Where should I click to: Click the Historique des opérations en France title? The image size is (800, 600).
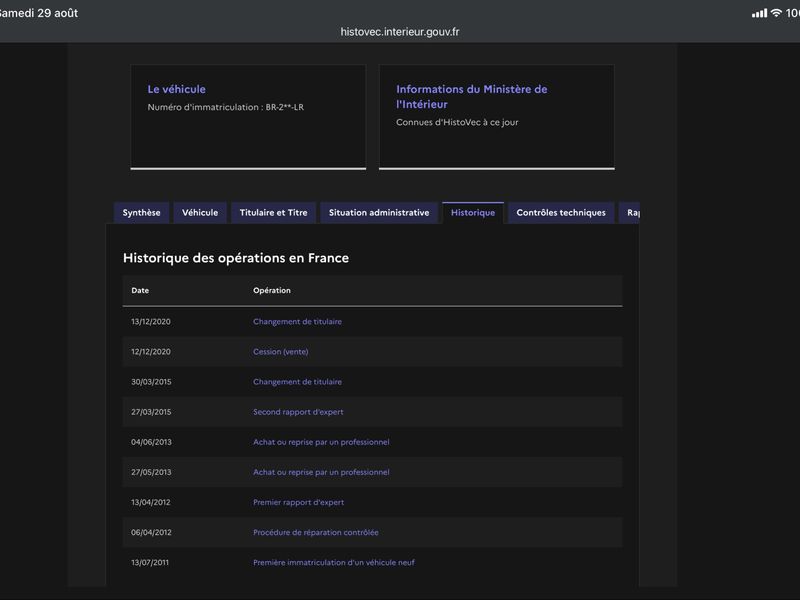click(x=236, y=258)
